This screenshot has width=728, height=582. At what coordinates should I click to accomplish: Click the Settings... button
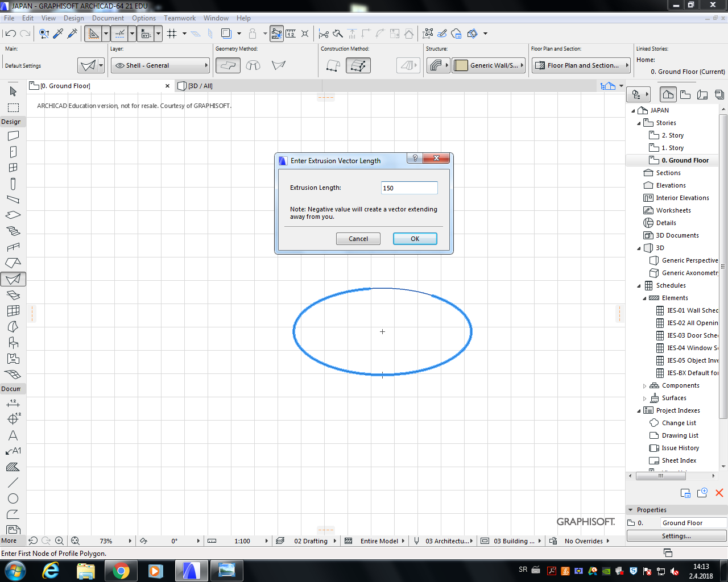pyautogui.click(x=676, y=536)
